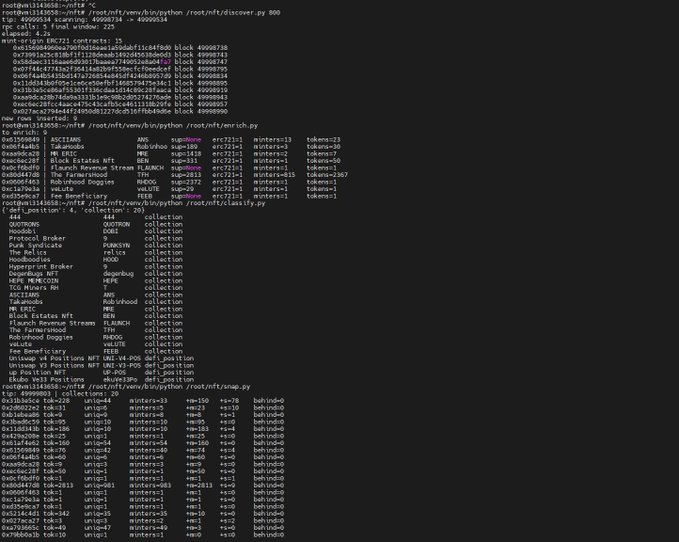Click the 'tok=228' value

(56, 401)
